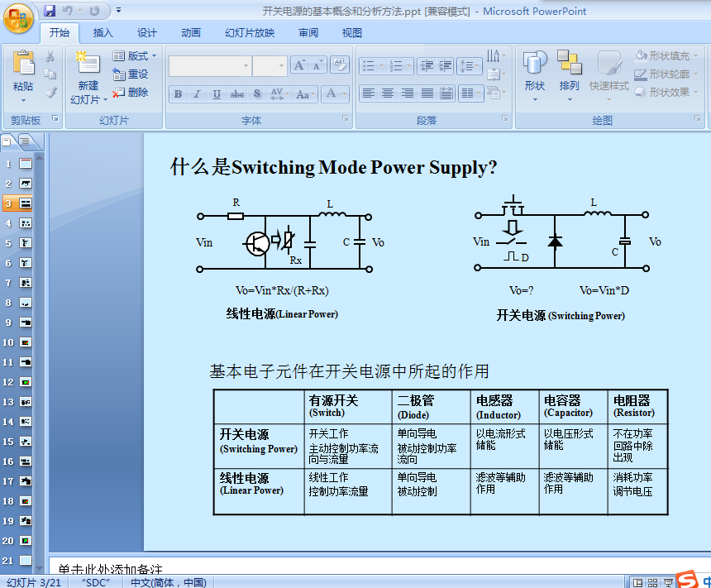Click the bullet list button
This screenshot has width=711, height=588.
coord(373,66)
